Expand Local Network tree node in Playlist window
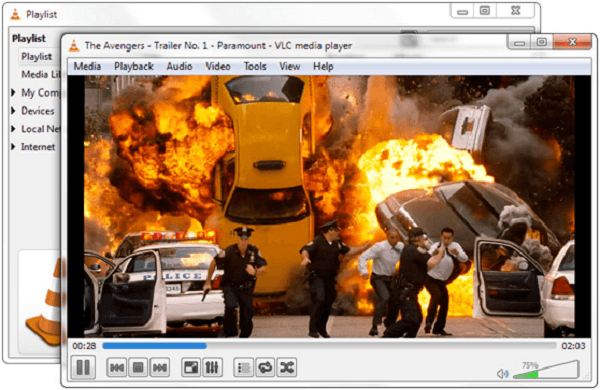The image size is (600, 390). (x=13, y=129)
